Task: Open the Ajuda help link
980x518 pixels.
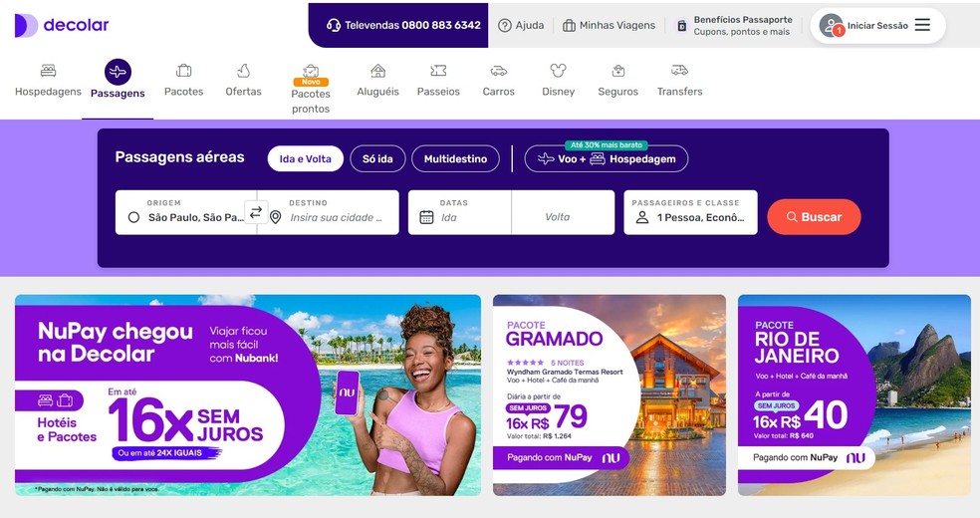Action: click(x=521, y=26)
